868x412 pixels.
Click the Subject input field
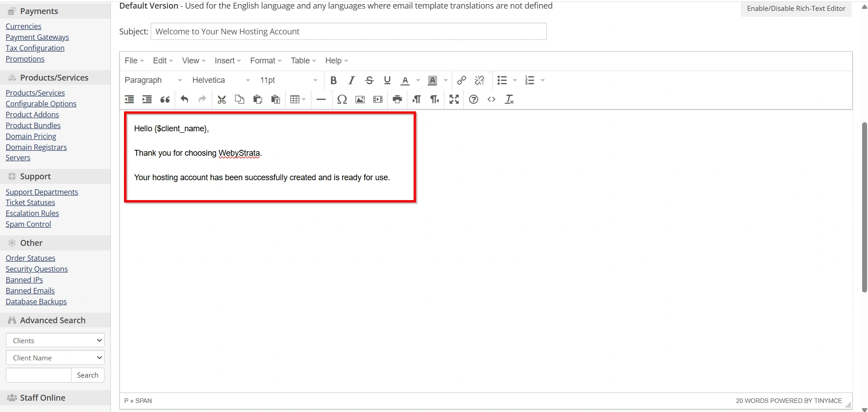pos(348,31)
